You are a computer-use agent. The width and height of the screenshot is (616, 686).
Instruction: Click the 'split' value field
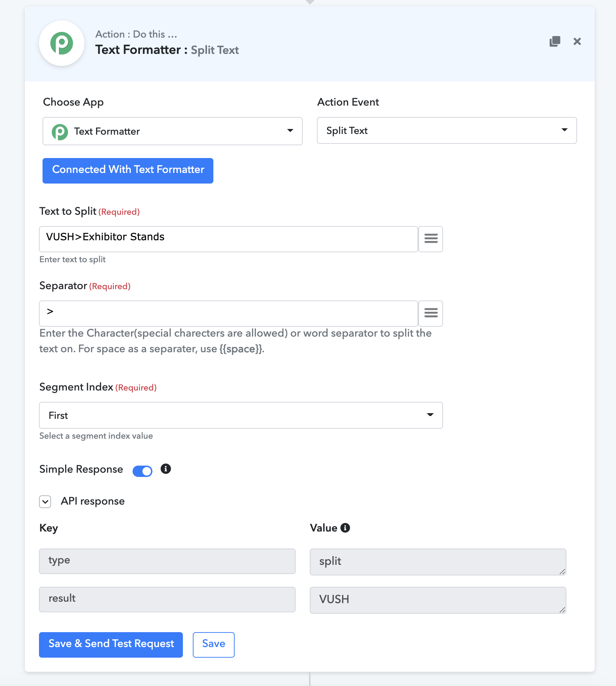coord(438,562)
